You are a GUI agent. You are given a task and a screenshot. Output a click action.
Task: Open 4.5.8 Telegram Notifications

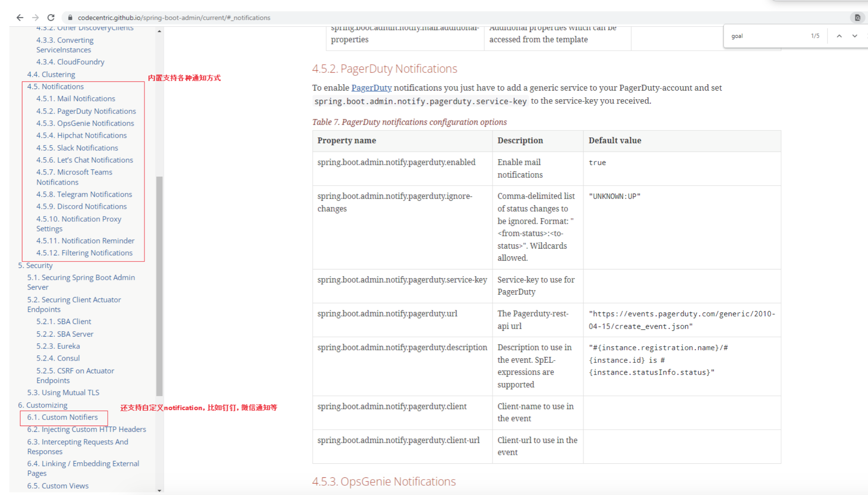point(84,194)
